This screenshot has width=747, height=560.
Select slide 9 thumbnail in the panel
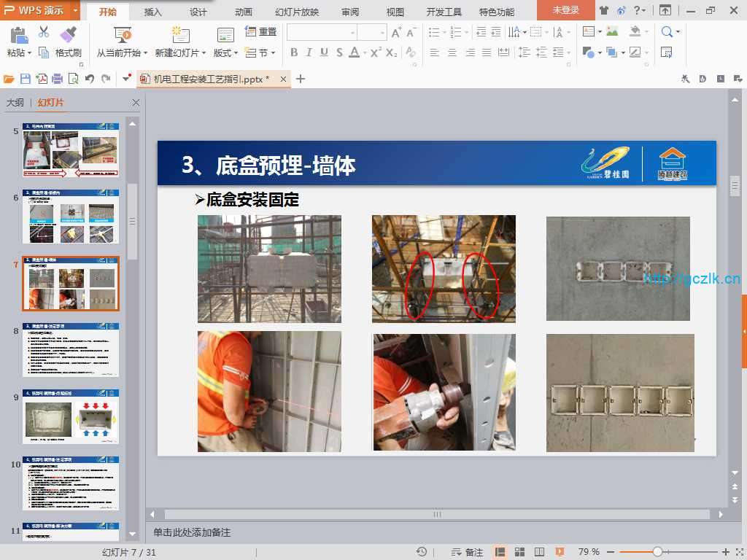71,416
